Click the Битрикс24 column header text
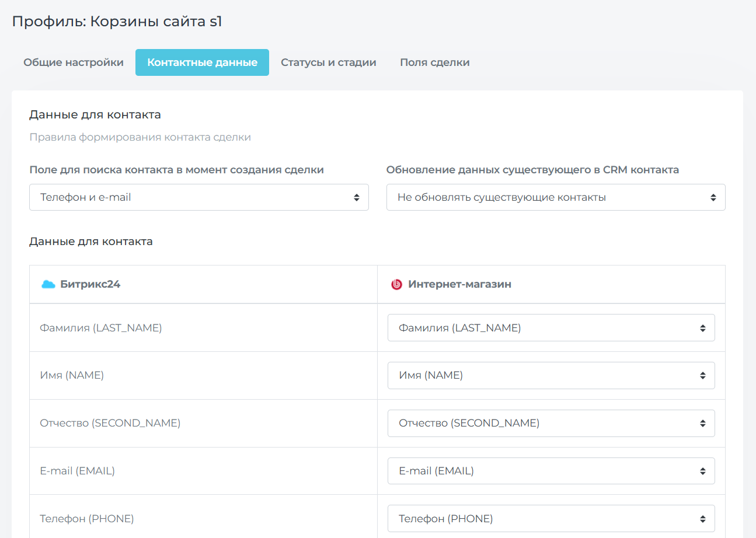Viewport: 756px width, 538px height. pos(90,285)
